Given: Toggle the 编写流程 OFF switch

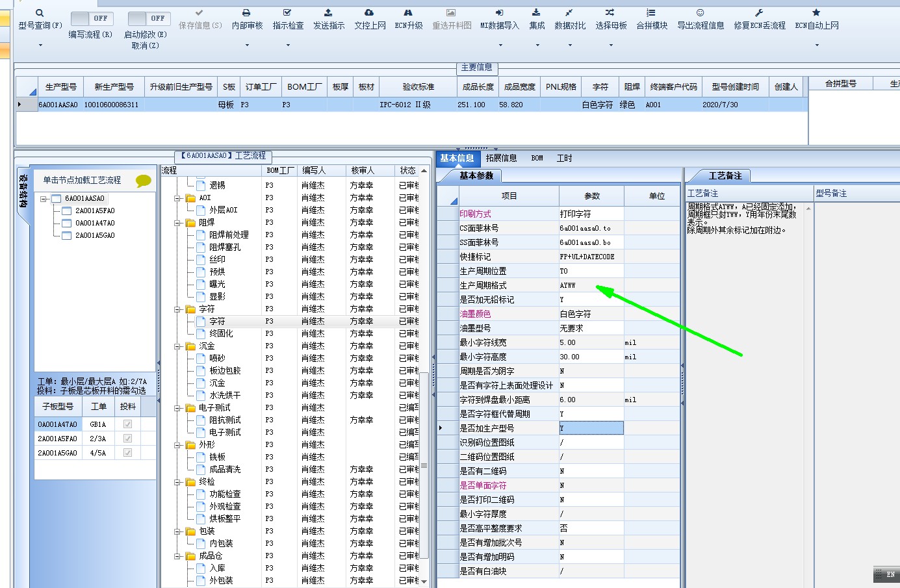Looking at the screenshot, I should point(91,18).
